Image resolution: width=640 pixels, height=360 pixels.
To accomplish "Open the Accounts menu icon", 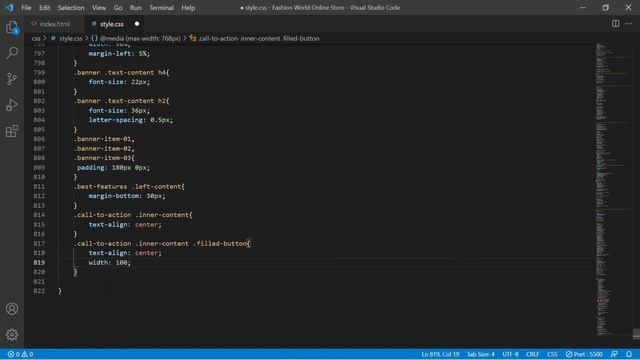I will (x=12, y=309).
